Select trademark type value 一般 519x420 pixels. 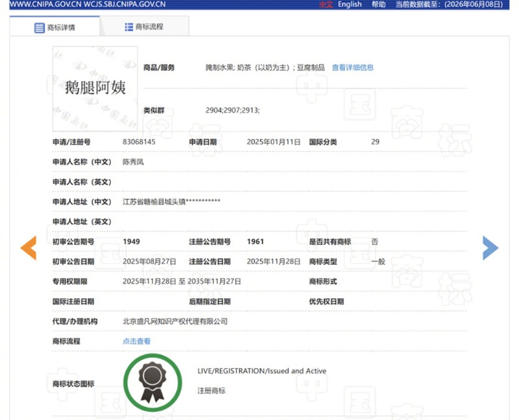tap(378, 262)
